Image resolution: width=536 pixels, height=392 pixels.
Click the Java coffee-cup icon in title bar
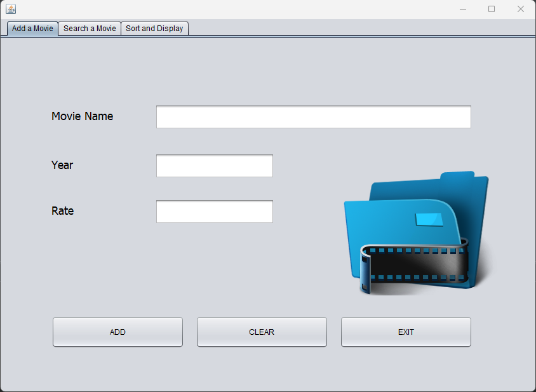coord(11,9)
